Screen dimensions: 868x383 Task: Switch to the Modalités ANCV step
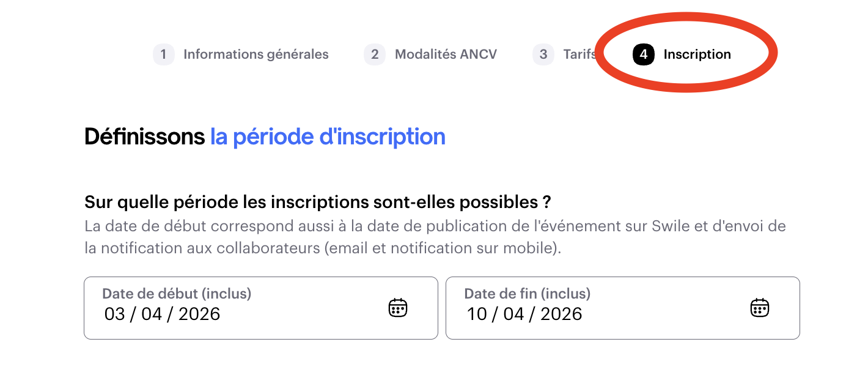(446, 54)
